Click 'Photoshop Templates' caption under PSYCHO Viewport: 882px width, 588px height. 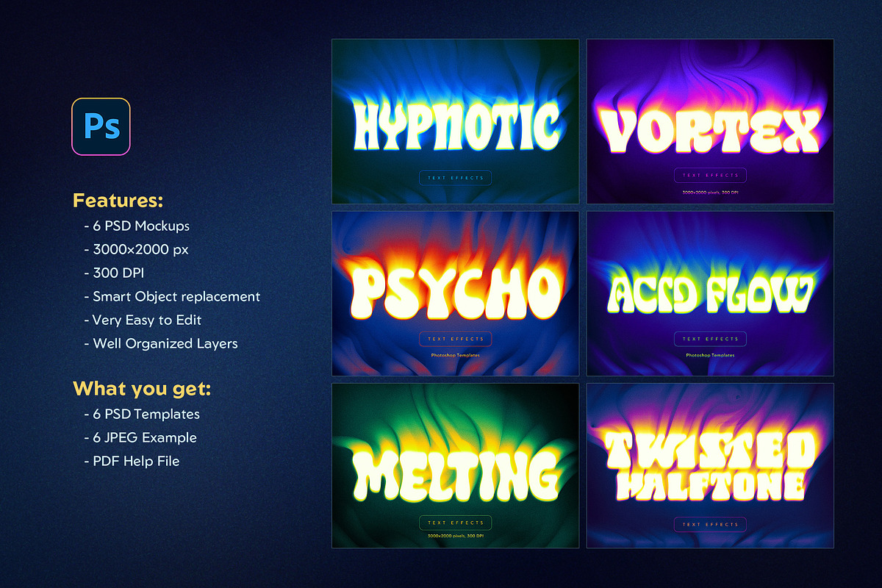[455, 355]
